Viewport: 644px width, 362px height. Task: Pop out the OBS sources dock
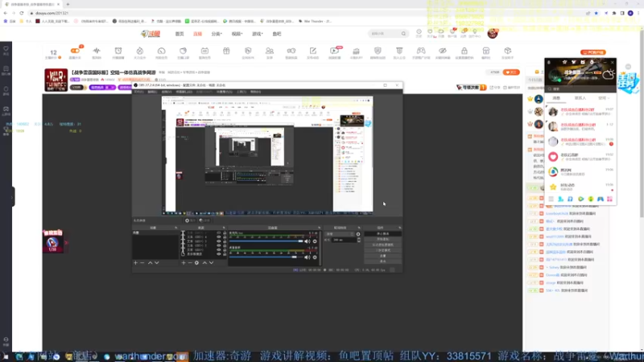pyautogui.click(x=224, y=228)
